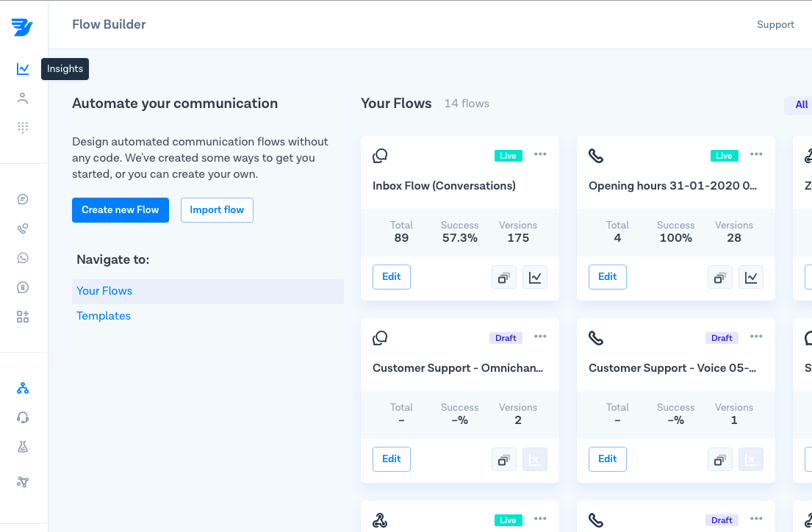The height and width of the screenshot is (532, 812).
Task: Open the WhatsApp icon in sidebar
Action: [23, 258]
